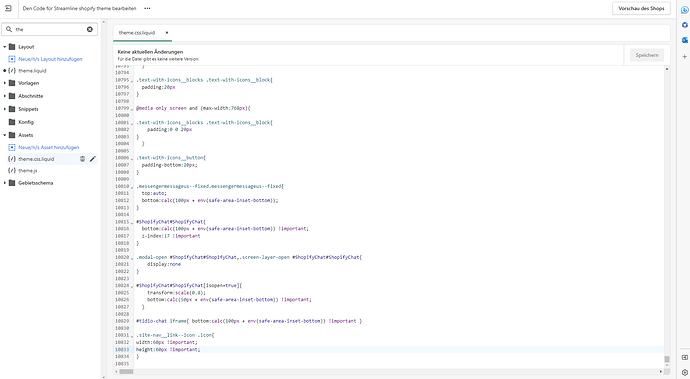Click the Vorschau des Shops button
This screenshot has width=690, height=379.
pos(641,8)
